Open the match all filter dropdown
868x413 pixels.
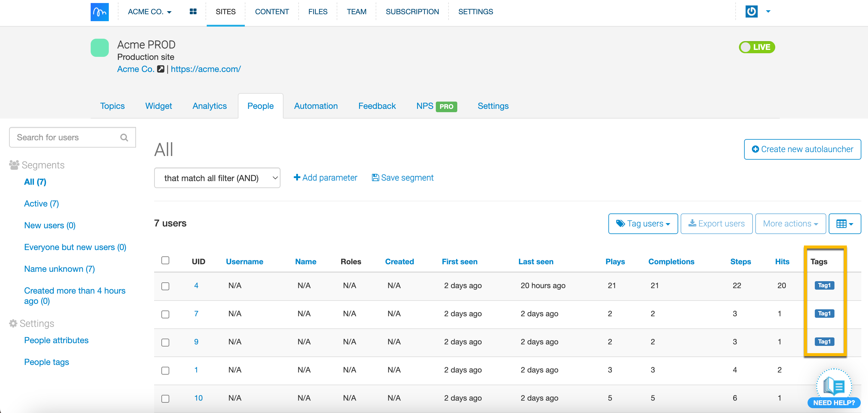pyautogui.click(x=217, y=178)
